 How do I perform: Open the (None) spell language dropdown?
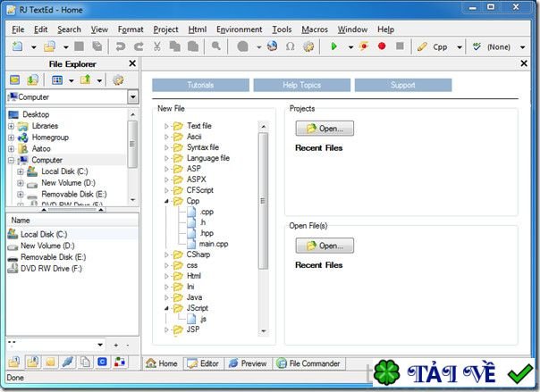(x=522, y=46)
